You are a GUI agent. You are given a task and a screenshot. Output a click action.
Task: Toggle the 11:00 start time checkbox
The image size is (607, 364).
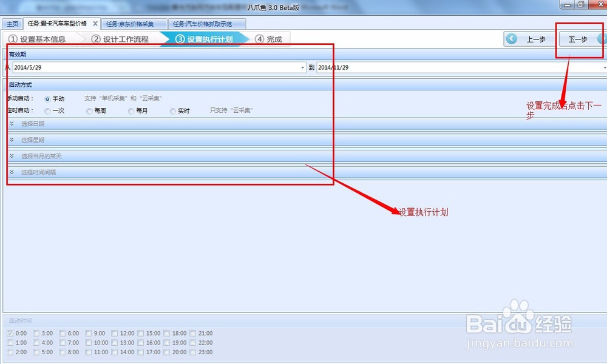point(88,352)
